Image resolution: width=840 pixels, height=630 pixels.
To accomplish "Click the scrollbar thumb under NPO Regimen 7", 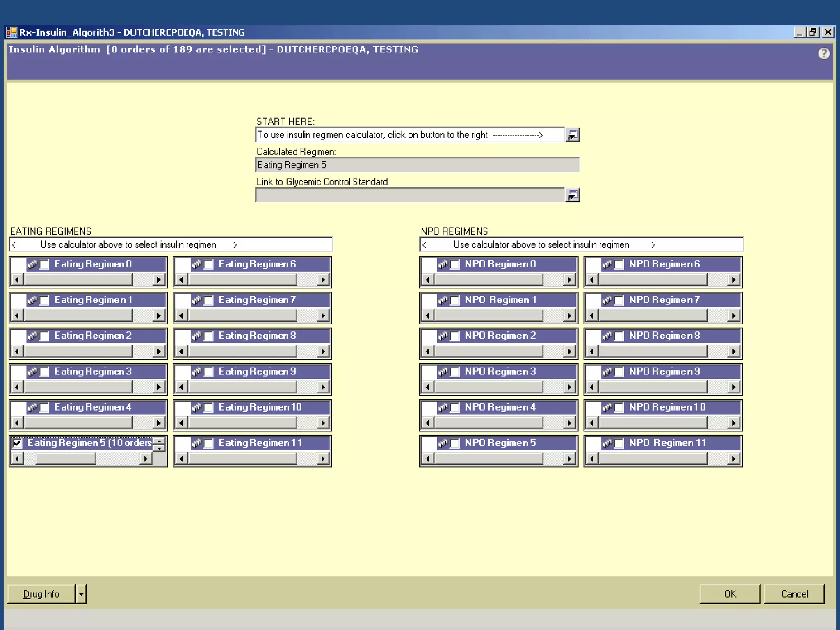I will pyautogui.click(x=653, y=315).
